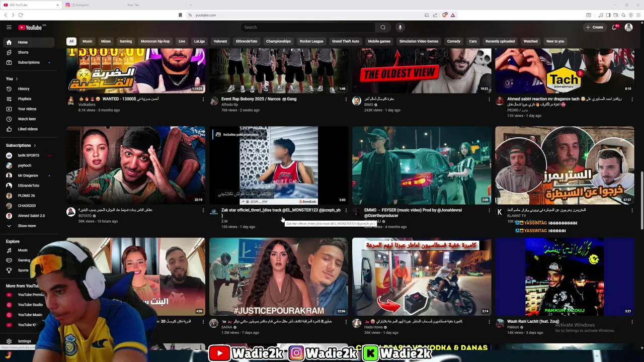Click the youtube.com address bar

[307, 15]
